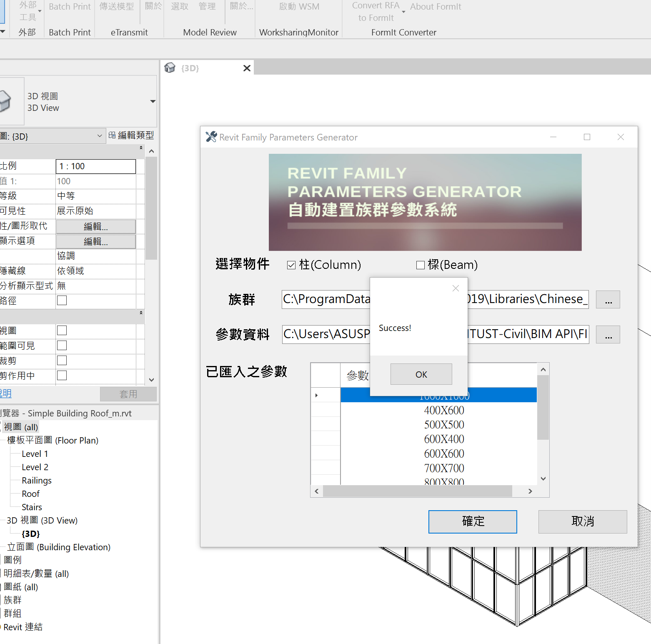
Task: Click the Revit Family Parameters Generator title icon
Action: click(x=211, y=137)
